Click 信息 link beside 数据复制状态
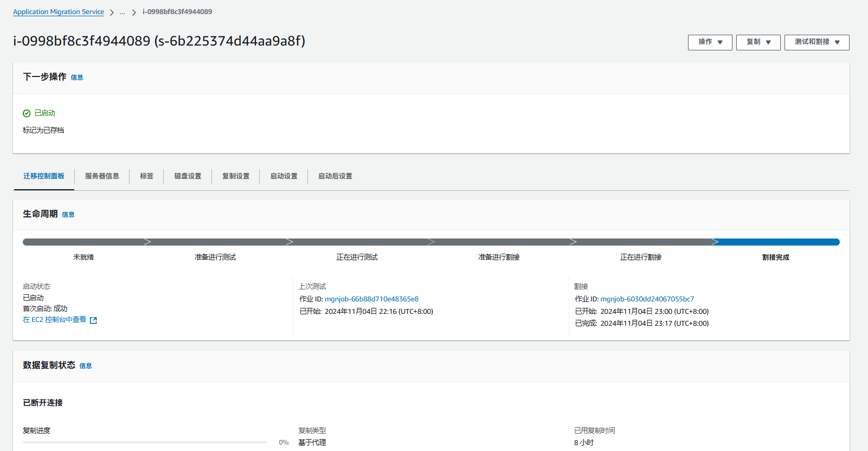The image size is (868, 451). [86, 366]
